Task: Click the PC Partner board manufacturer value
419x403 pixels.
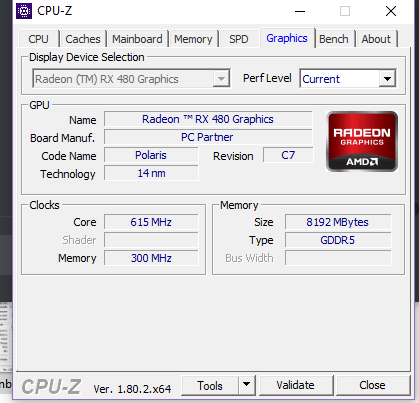Action: pyautogui.click(x=208, y=137)
